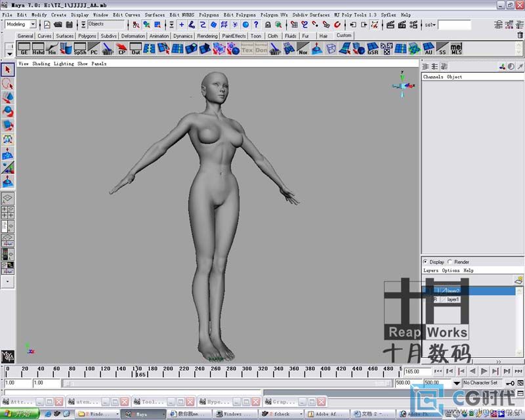
Task: Switch to the Polygons shelf tab
Action: [x=87, y=36]
